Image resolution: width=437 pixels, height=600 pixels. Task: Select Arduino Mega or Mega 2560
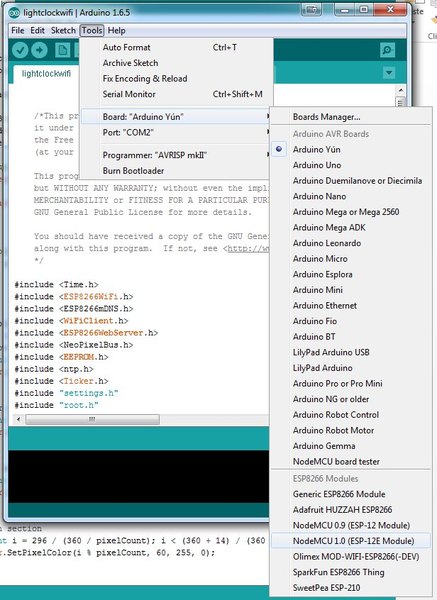[351, 212]
